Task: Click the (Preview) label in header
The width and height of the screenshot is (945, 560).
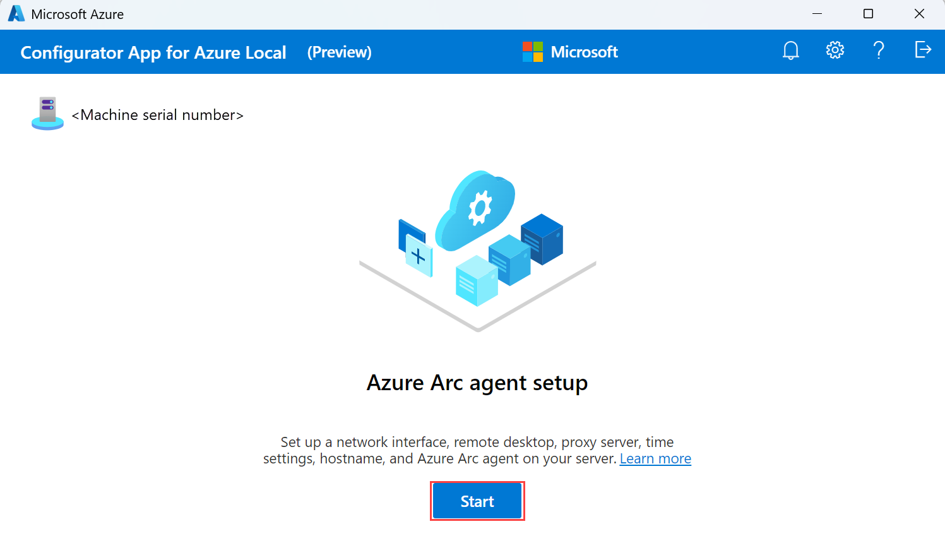Action: pos(339,52)
